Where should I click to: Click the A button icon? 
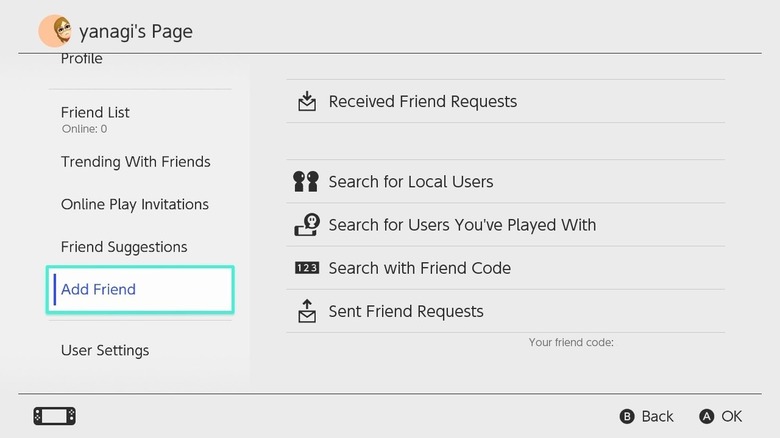(x=707, y=416)
